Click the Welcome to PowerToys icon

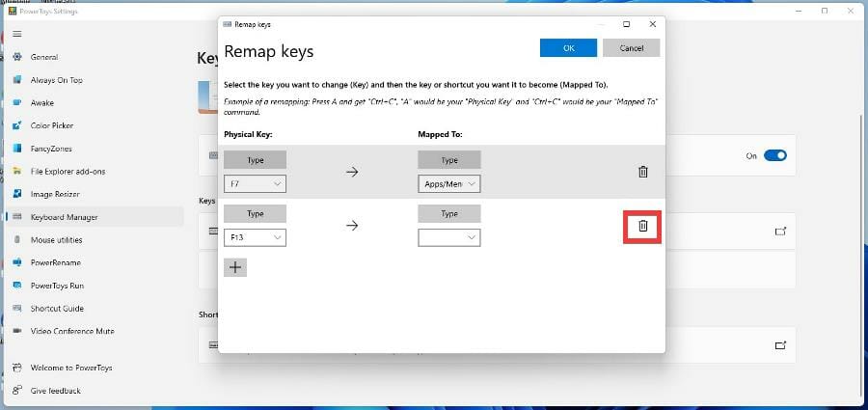17,368
